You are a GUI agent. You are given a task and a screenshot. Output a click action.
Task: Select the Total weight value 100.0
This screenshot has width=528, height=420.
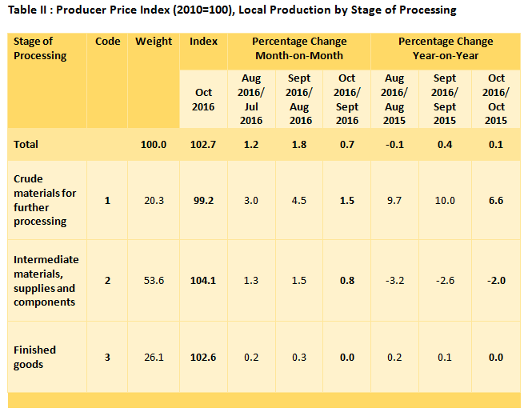click(x=154, y=145)
